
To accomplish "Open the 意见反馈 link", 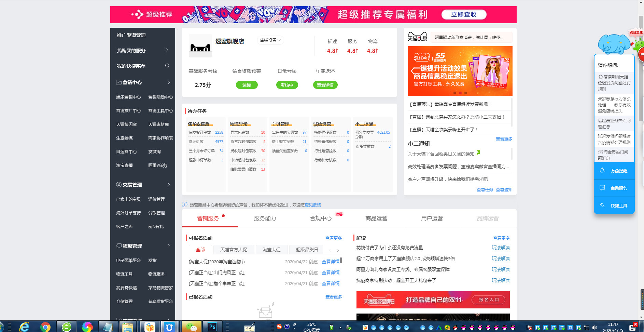I will 313,205.
